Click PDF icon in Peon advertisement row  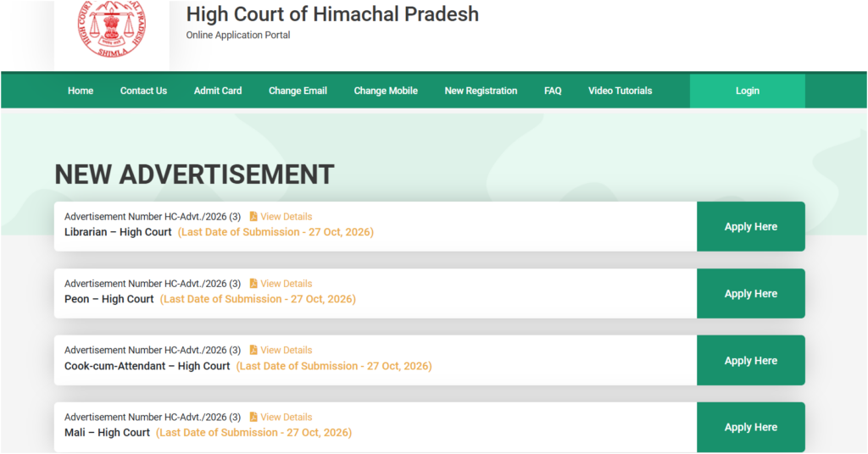[x=253, y=283]
